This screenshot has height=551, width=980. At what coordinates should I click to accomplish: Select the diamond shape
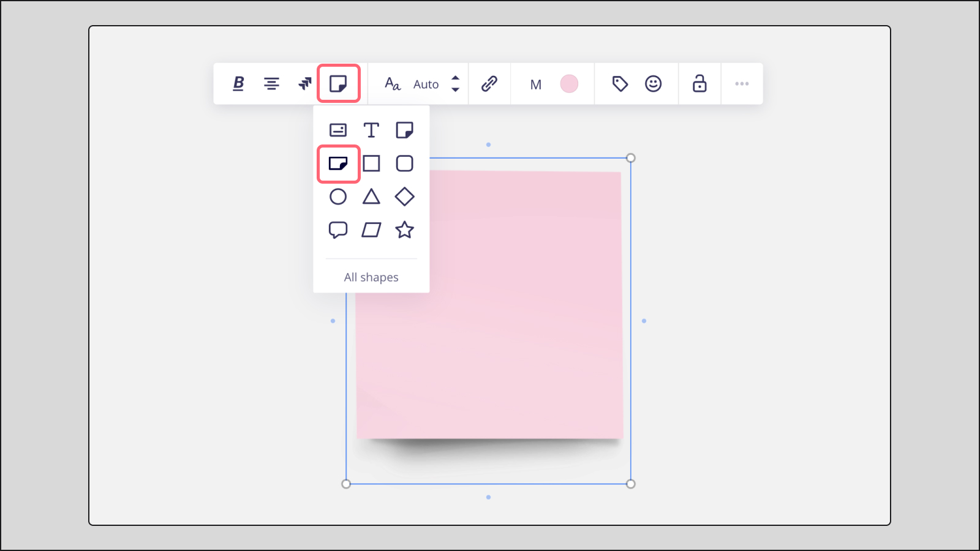tap(405, 197)
